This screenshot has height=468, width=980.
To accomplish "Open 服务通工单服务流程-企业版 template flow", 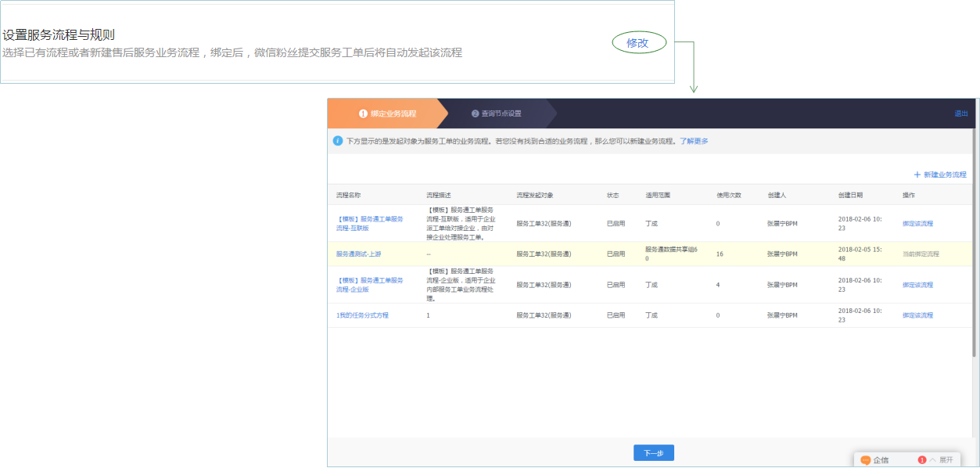I will 370,285.
